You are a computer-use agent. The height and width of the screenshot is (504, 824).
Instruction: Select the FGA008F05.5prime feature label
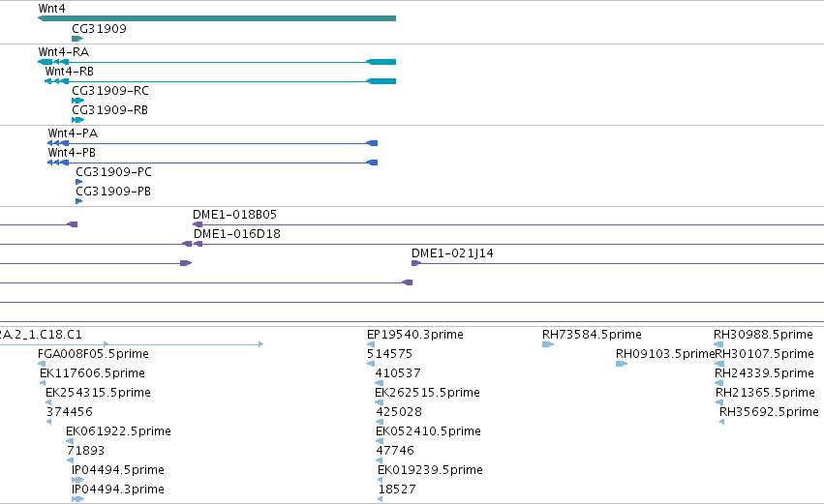[93, 354]
